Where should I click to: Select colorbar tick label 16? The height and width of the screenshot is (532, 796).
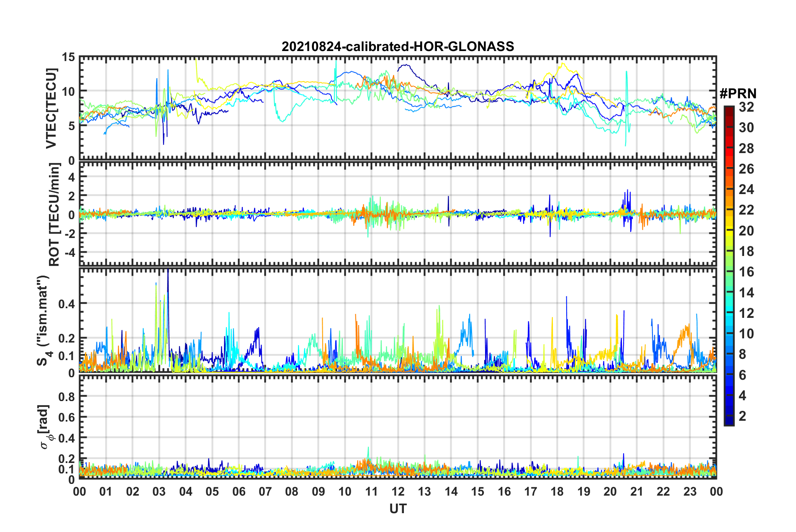click(747, 272)
